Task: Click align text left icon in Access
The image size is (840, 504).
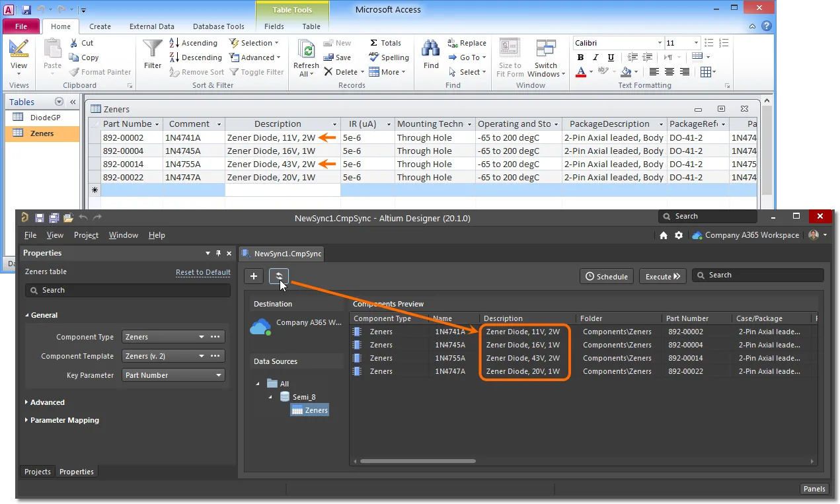Action: 654,72
